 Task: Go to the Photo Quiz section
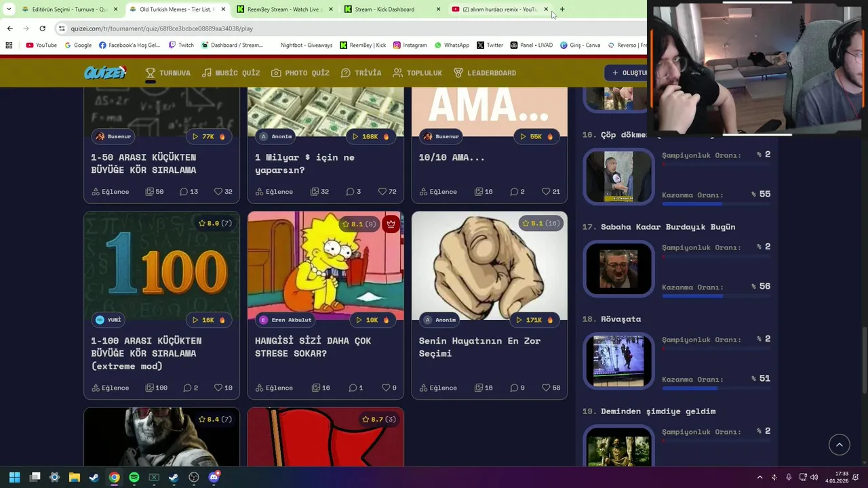[300, 73]
